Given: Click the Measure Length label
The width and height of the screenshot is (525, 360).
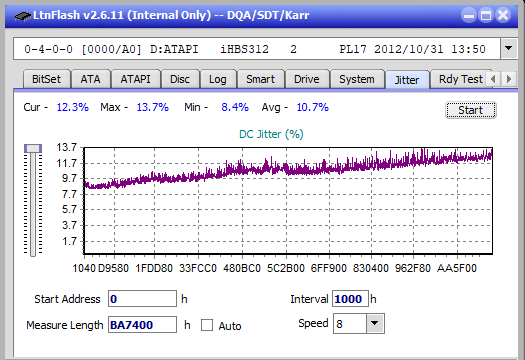Looking at the screenshot, I should click(65, 325).
